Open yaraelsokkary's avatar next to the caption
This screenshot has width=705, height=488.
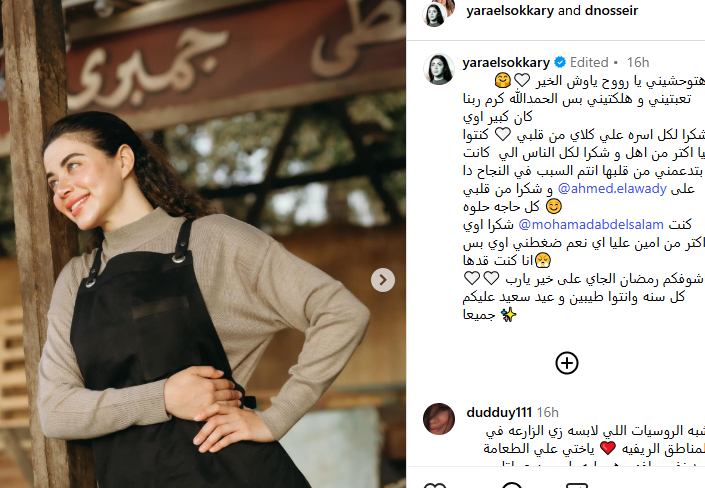tap(438, 69)
